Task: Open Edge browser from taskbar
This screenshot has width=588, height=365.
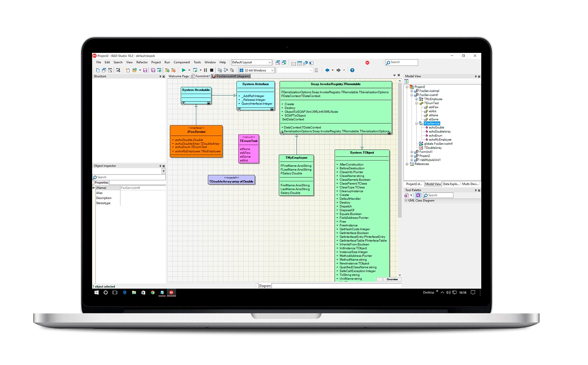Action: click(x=124, y=292)
